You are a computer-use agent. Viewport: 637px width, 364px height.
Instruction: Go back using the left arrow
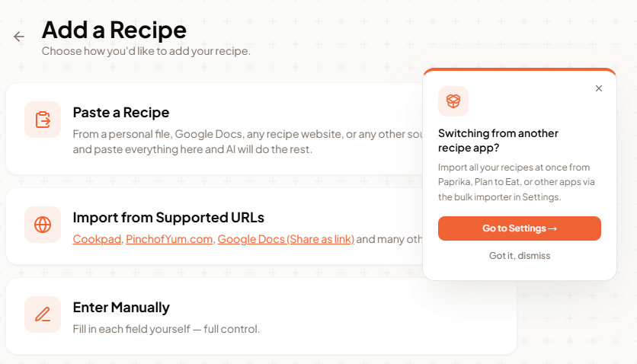[x=19, y=37]
